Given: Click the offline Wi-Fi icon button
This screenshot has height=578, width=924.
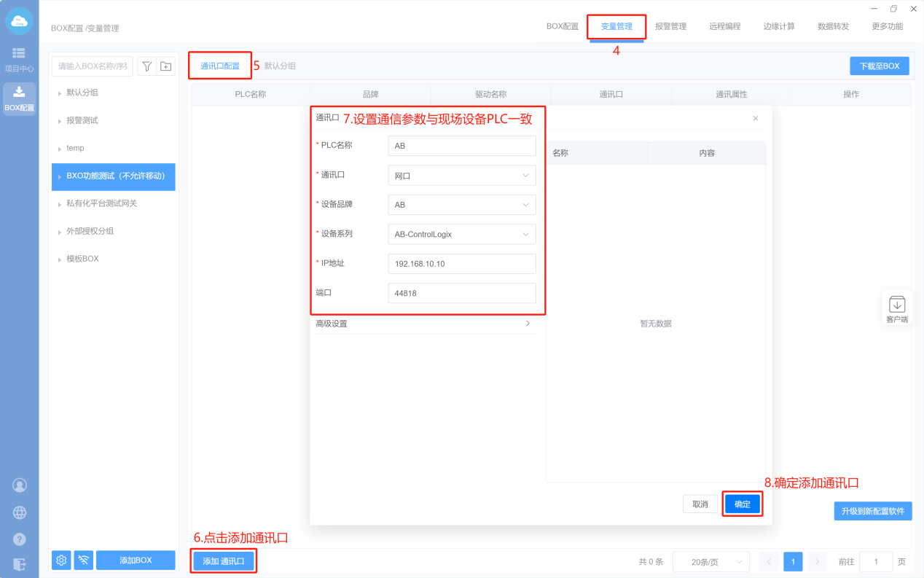Looking at the screenshot, I should click(x=84, y=560).
